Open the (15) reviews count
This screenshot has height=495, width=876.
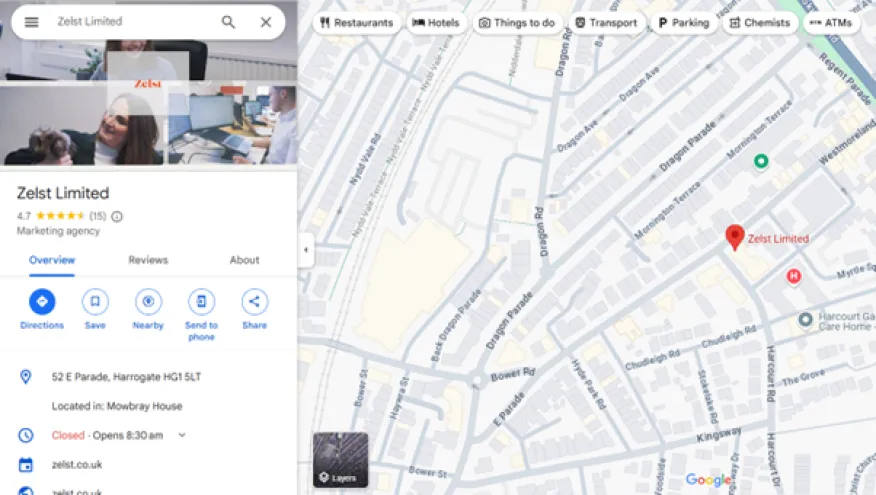[98, 216]
